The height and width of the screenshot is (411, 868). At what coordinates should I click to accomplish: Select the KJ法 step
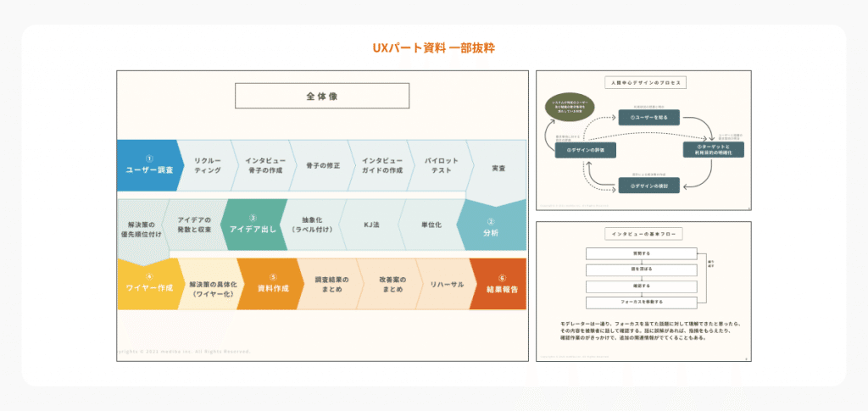(x=370, y=225)
